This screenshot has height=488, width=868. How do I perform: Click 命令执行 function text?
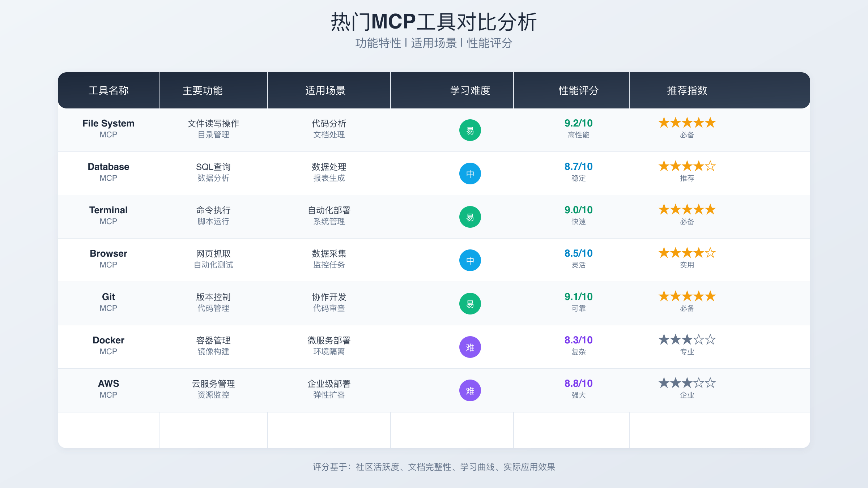(x=213, y=210)
